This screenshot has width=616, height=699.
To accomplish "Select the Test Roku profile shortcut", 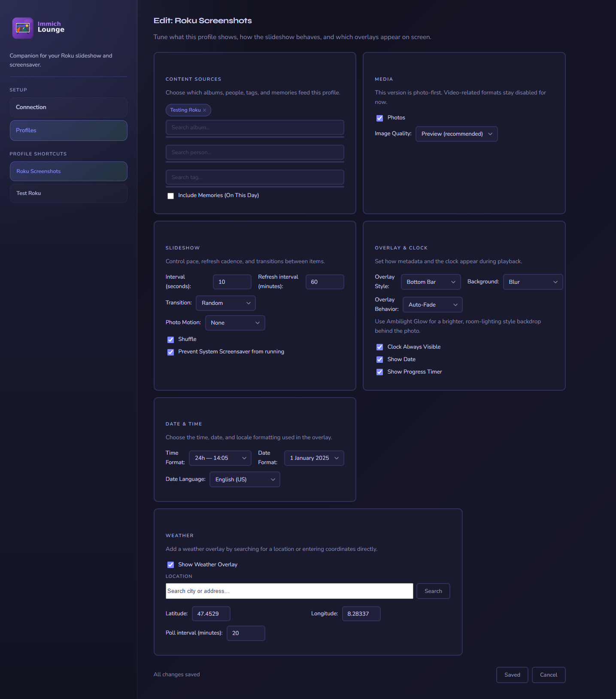I will [x=69, y=193].
